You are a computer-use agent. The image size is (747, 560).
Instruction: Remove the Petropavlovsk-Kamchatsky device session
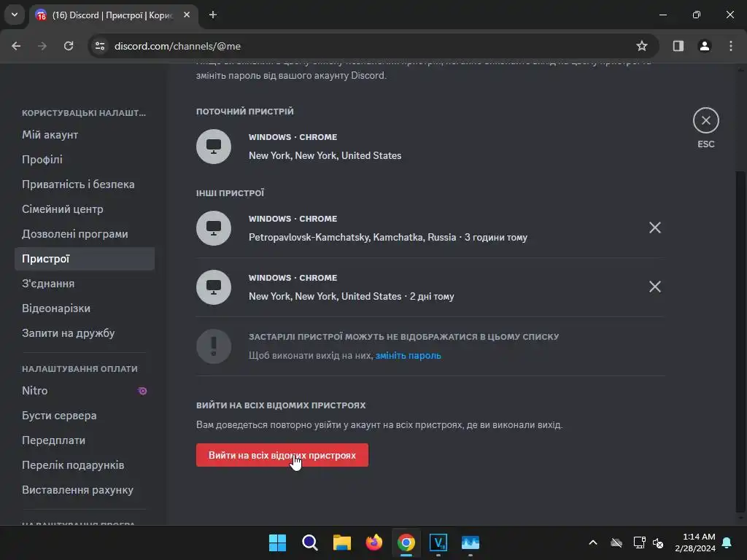click(654, 227)
